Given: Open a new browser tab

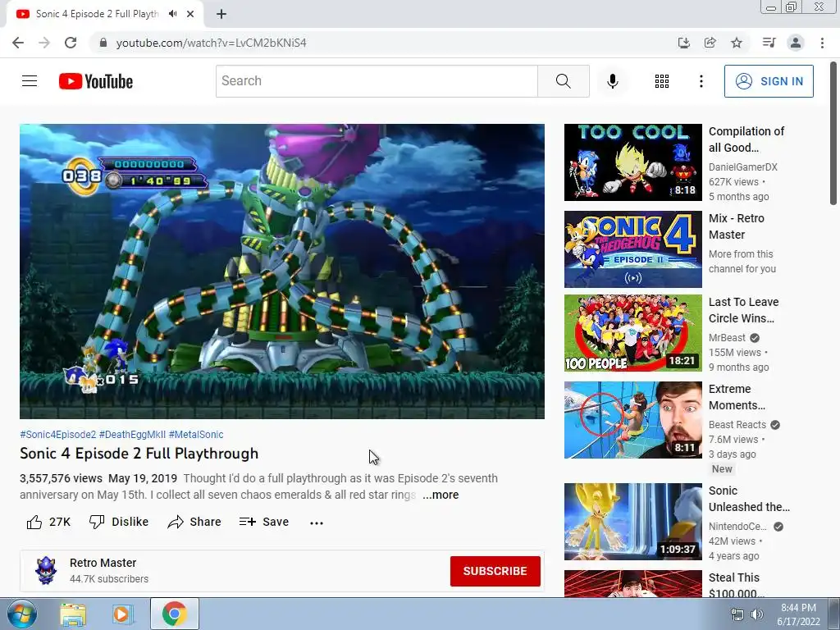Looking at the screenshot, I should [x=221, y=14].
